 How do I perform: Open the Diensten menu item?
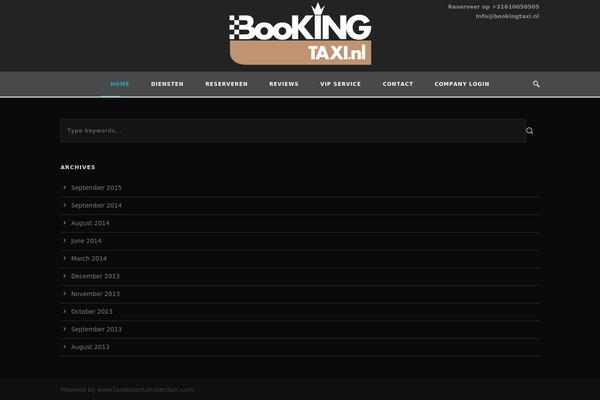(167, 84)
